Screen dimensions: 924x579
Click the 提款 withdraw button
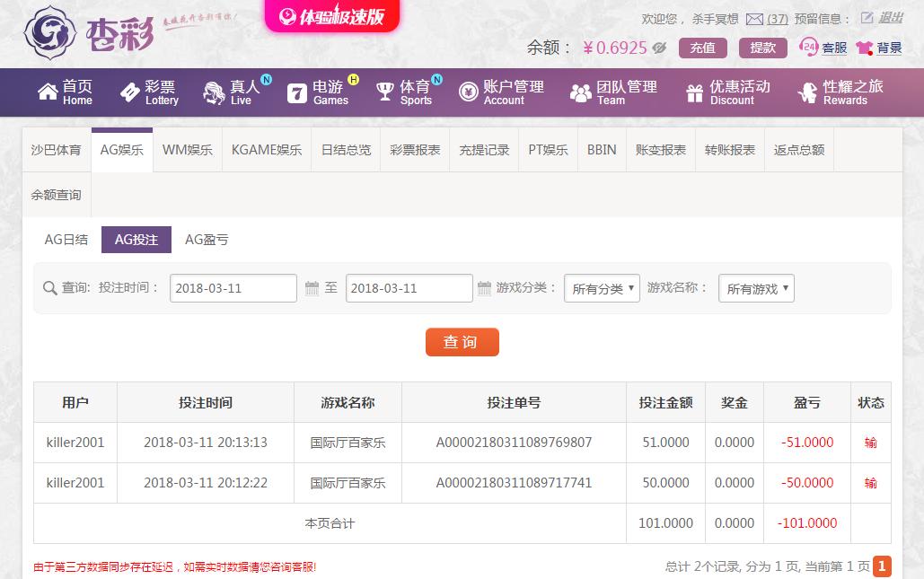[x=763, y=48]
